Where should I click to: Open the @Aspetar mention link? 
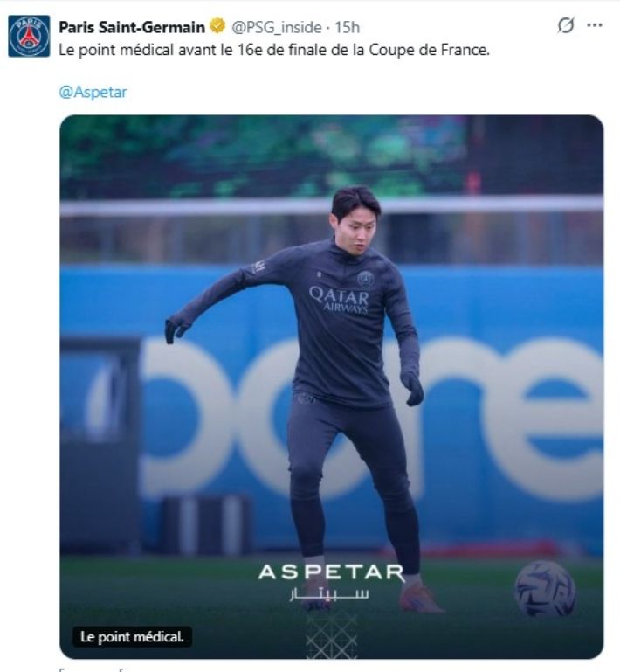click(x=93, y=92)
